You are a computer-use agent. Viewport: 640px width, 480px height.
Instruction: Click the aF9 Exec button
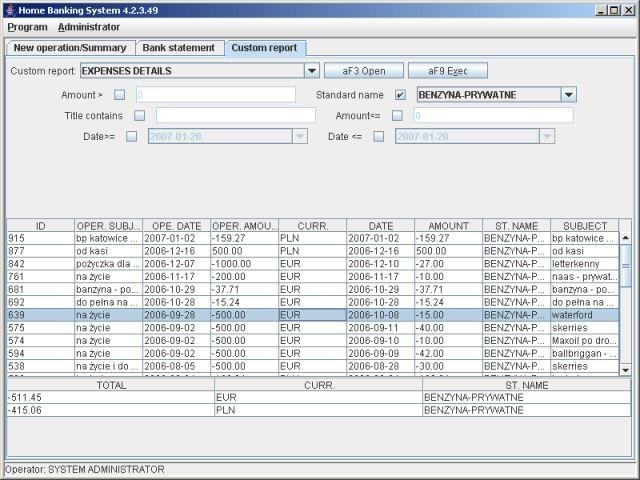click(x=448, y=71)
